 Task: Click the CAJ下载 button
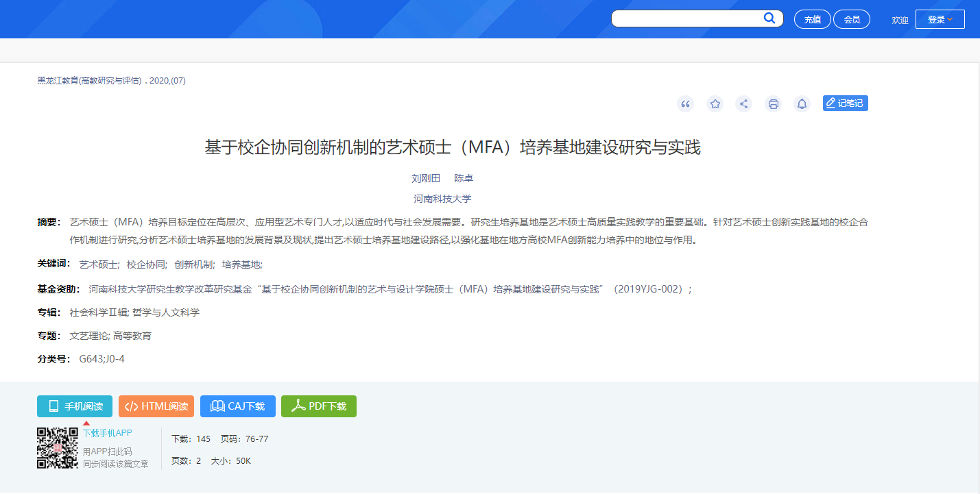[x=238, y=406]
